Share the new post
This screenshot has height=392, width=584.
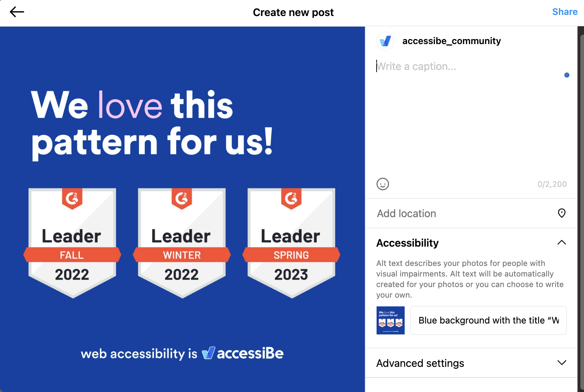pos(564,12)
